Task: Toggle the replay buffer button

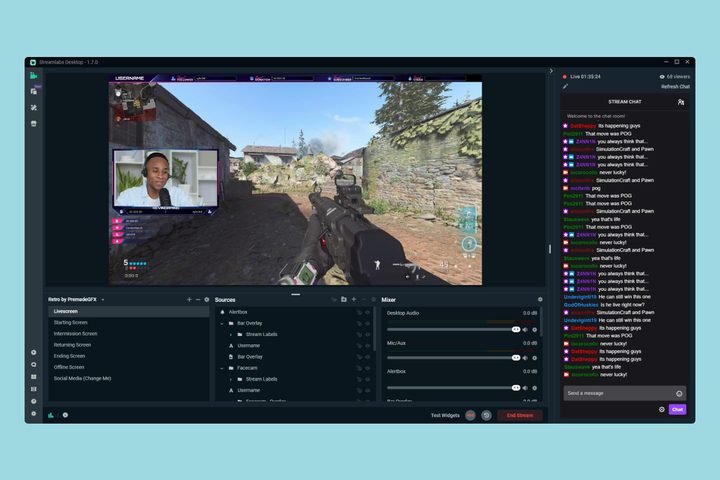Action: (x=486, y=416)
